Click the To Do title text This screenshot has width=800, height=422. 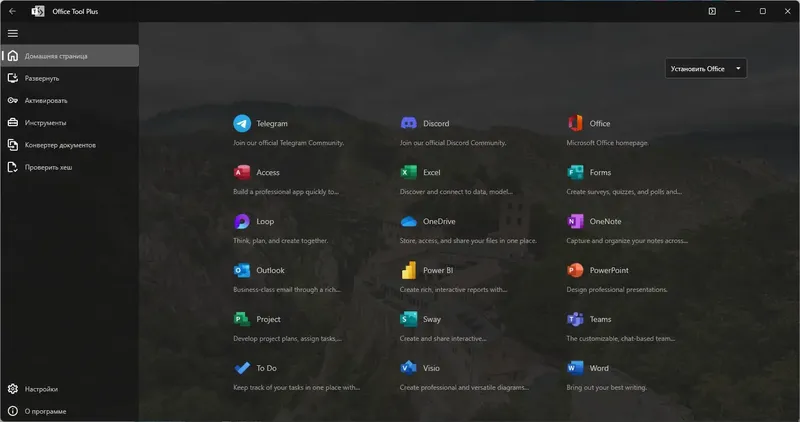[266, 368]
